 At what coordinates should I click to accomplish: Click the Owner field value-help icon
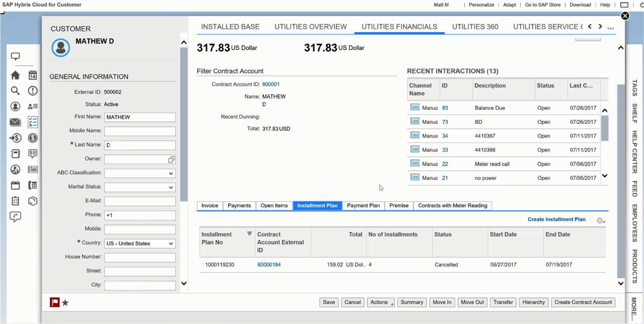tap(171, 160)
